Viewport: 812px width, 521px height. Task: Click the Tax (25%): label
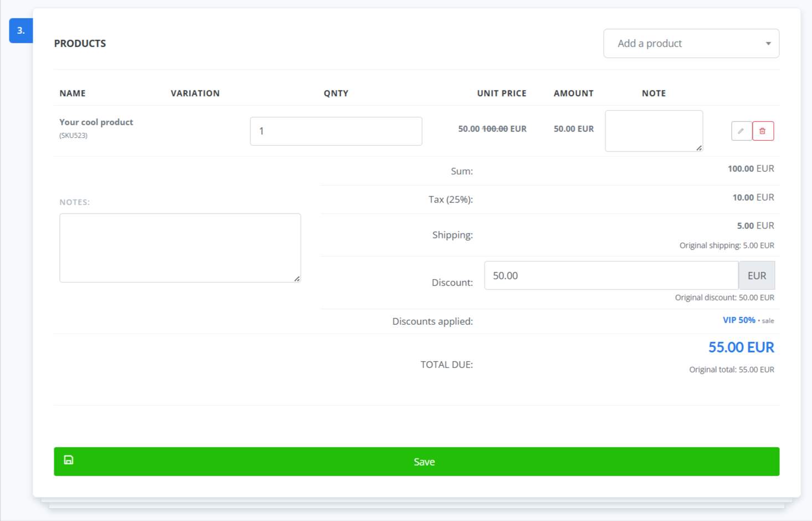[x=451, y=200]
